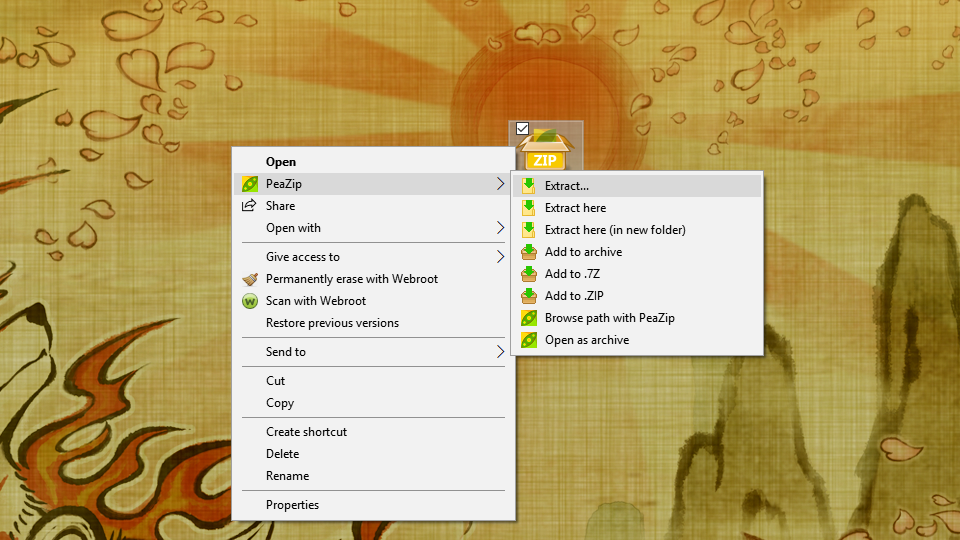Viewport: 960px width, 540px height.
Task: Click the Add to archive box icon
Action: [528, 252]
